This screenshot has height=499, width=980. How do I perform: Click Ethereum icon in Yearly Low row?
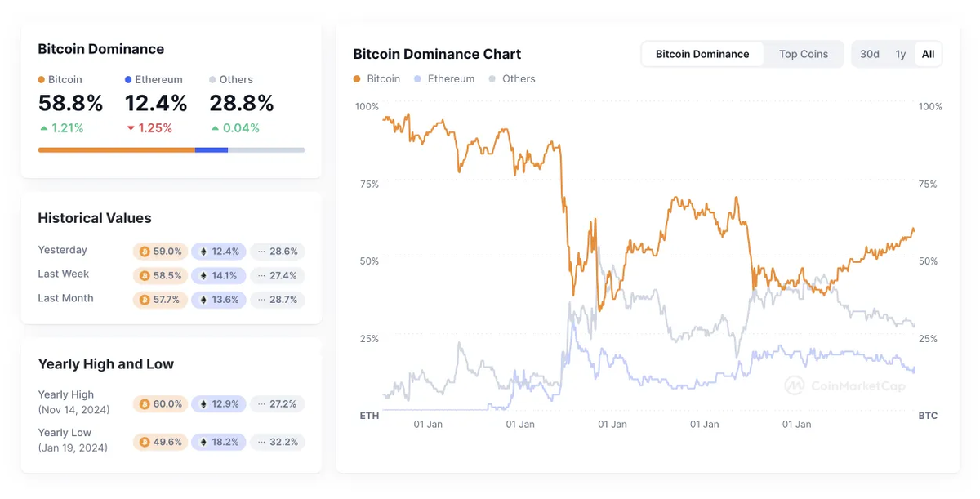(x=204, y=442)
